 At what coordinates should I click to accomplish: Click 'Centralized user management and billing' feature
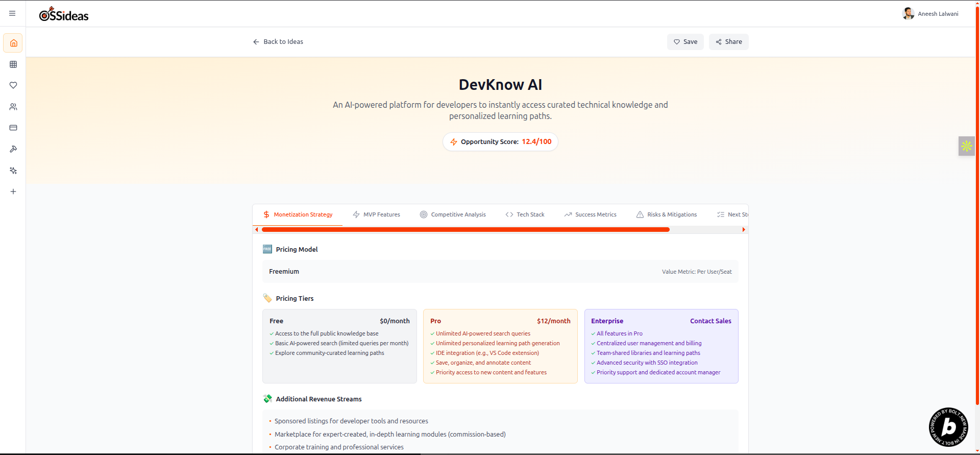click(x=649, y=343)
